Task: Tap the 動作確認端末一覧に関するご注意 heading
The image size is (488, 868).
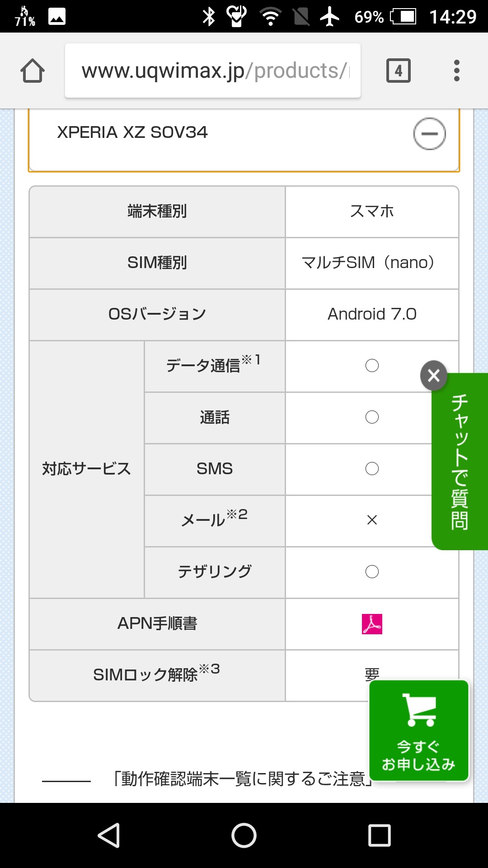Action: click(x=243, y=779)
